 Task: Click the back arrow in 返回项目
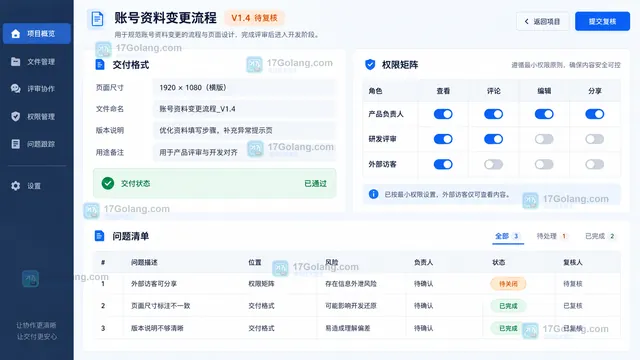(527, 22)
